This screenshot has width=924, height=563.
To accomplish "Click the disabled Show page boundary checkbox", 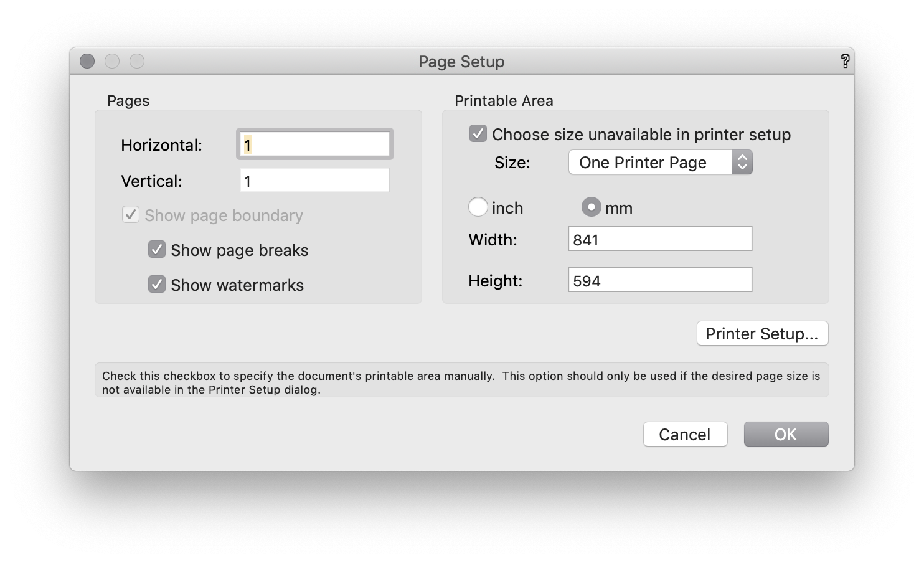I will click(x=131, y=214).
